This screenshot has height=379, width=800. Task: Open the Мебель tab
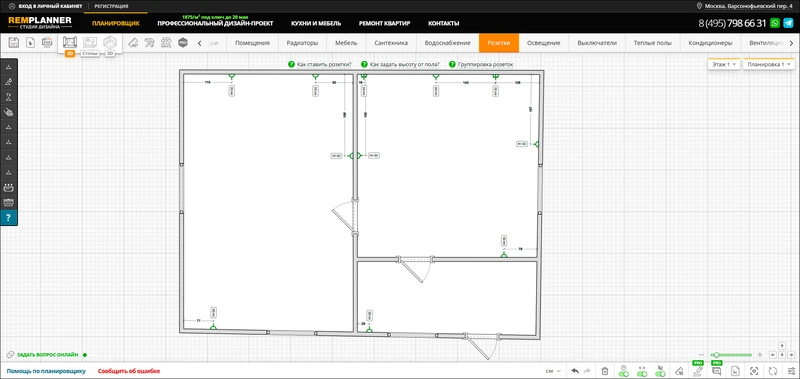pos(346,43)
